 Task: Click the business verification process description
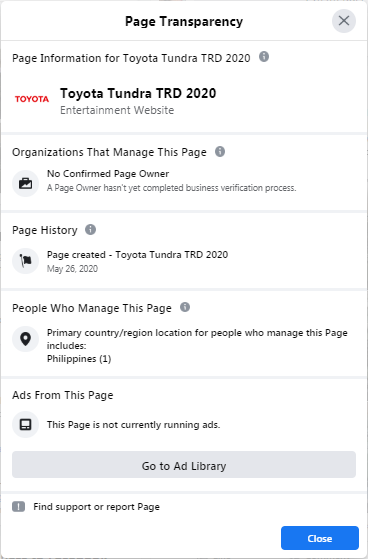pos(172,188)
